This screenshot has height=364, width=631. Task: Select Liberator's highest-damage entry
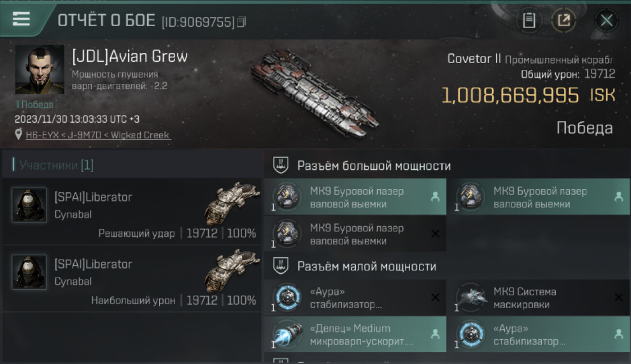(132, 279)
